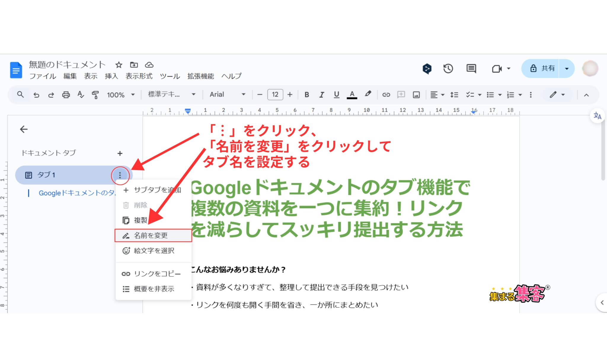
Task: Add a comment from toolbar
Action: pyautogui.click(x=401, y=94)
